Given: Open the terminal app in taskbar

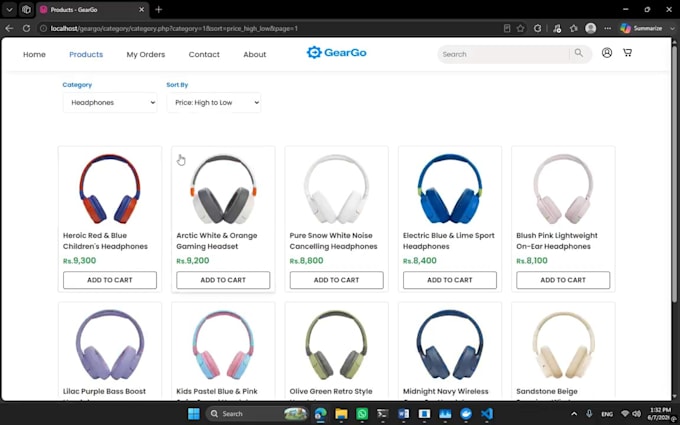Looking at the screenshot, I should (x=382, y=414).
